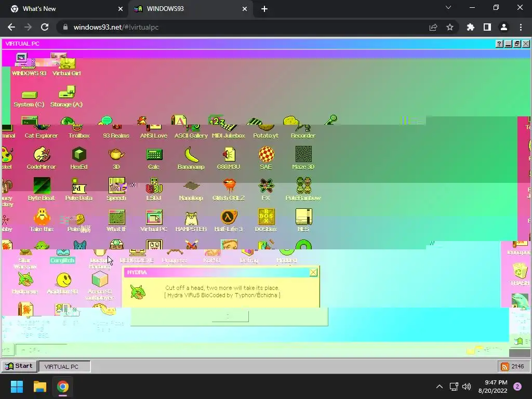Open the nested Virtual PC icon
532x399 pixels.
coord(154,220)
